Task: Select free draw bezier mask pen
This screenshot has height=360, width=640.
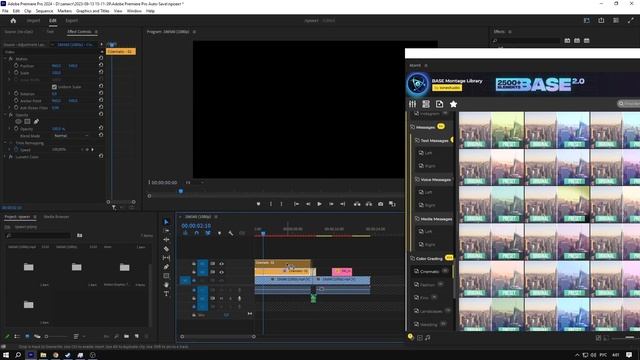Action: pos(36,121)
